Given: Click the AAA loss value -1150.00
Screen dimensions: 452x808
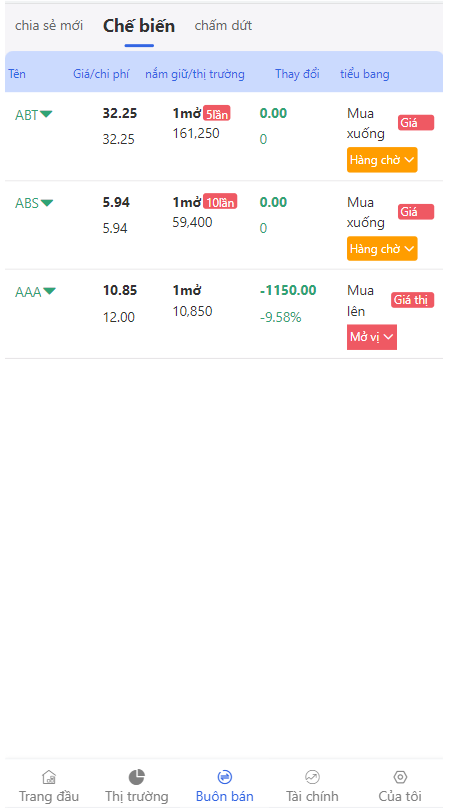Looking at the screenshot, I should [x=288, y=291].
